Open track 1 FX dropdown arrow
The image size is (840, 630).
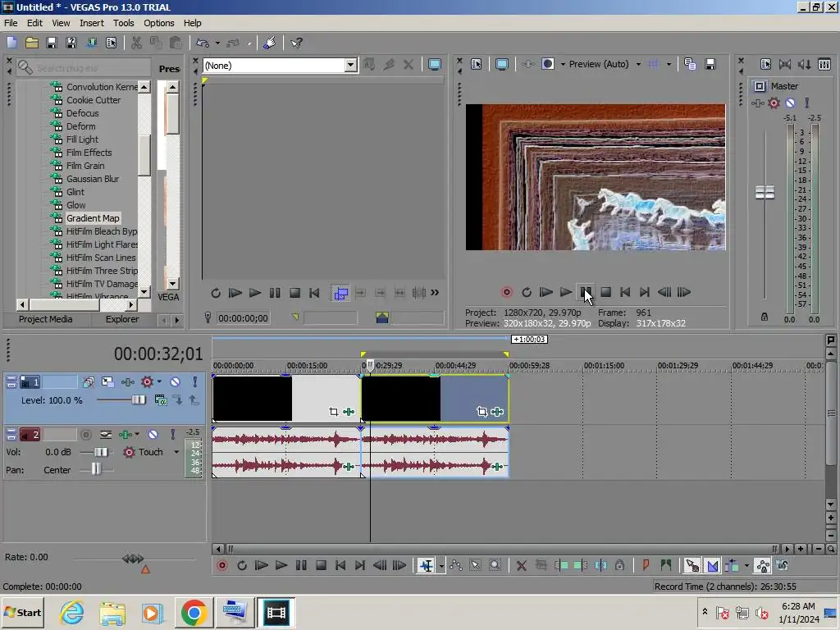[x=160, y=382]
